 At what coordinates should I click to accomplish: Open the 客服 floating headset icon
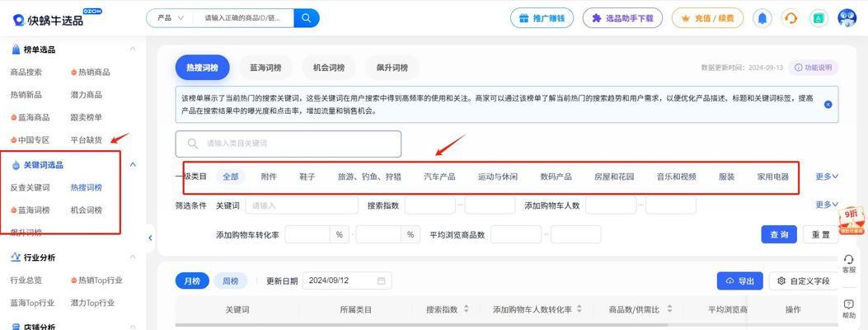coord(848,263)
